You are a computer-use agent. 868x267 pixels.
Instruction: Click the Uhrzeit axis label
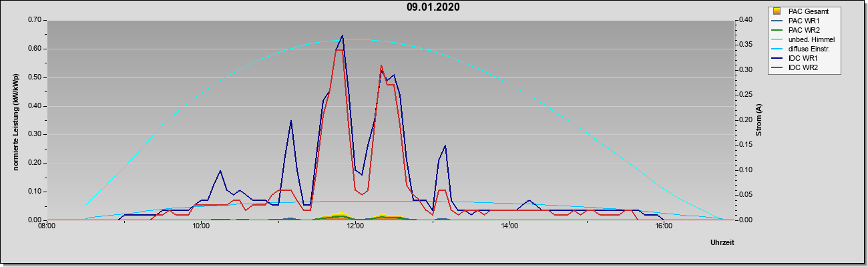click(722, 243)
